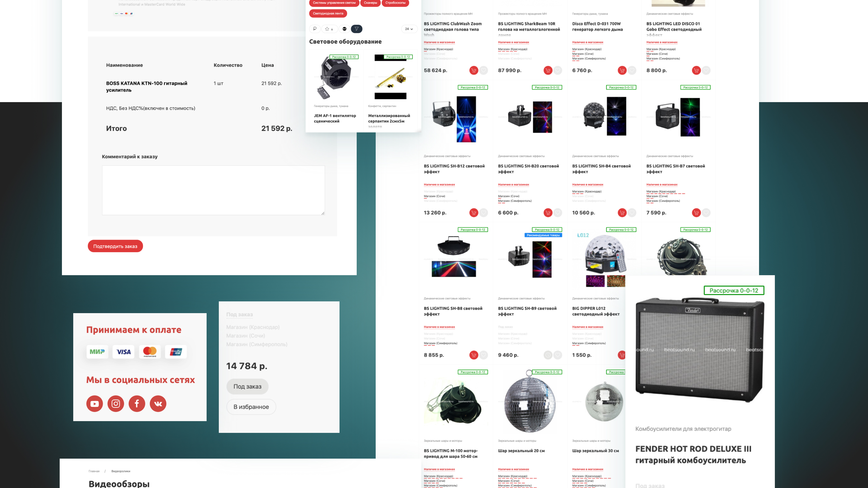The width and height of the screenshot is (868, 488).
Task: Select the Светодиодная лента category chip
Action: point(328,14)
